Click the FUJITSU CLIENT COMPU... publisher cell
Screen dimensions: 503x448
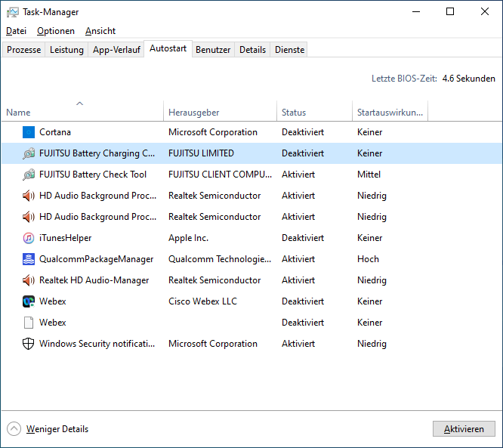[x=220, y=175]
